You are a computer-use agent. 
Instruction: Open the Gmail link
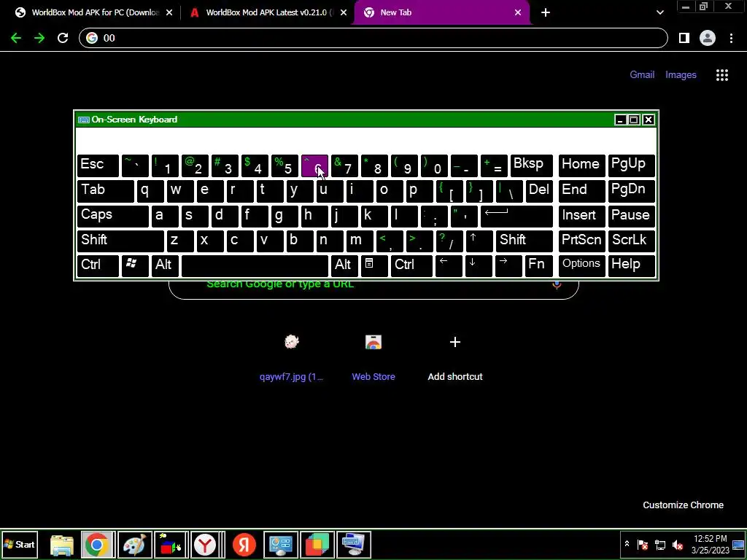642,75
